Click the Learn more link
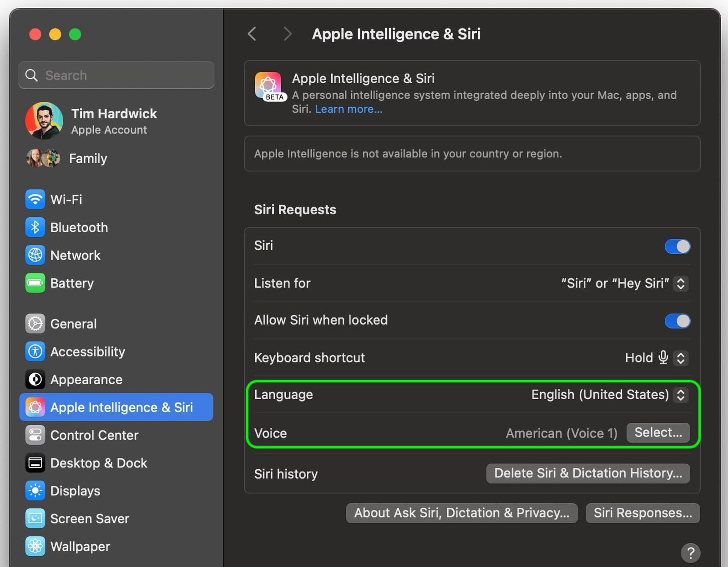The width and height of the screenshot is (728, 567). click(348, 109)
